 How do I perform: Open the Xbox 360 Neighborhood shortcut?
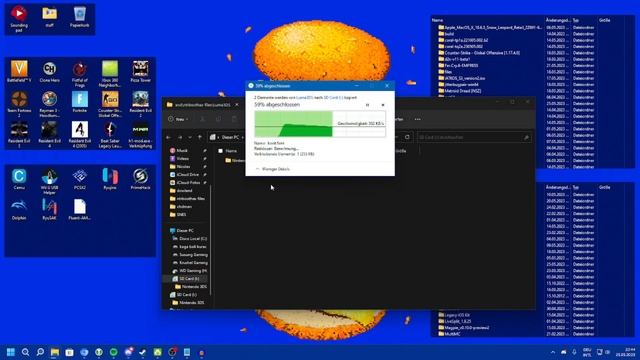[x=110, y=73]
